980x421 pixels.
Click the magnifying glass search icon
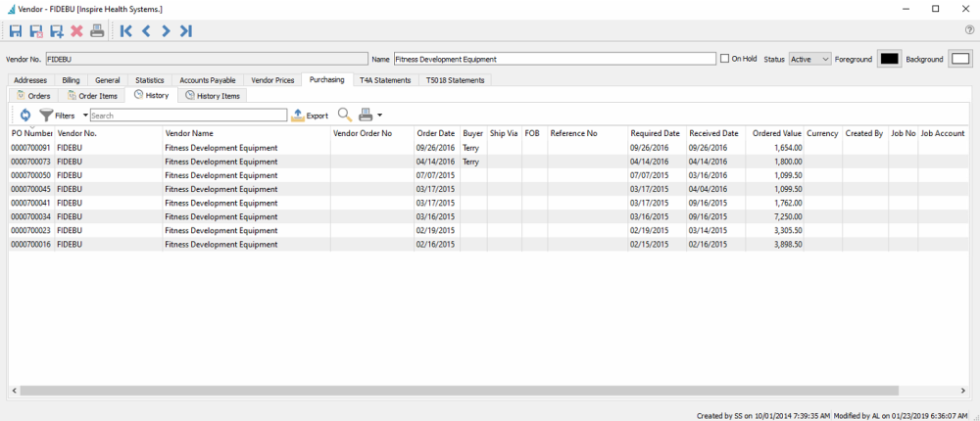pyautogui.click(x=344, y=115)
